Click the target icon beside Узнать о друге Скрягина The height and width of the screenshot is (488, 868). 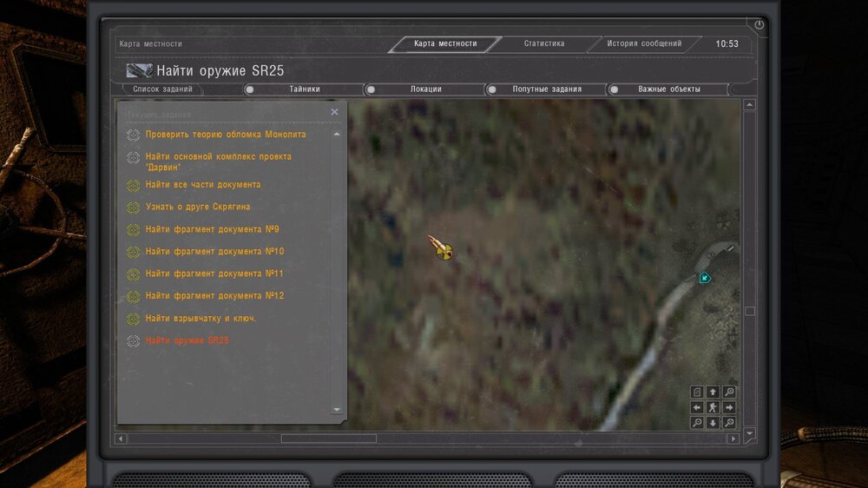pos(133,208)
